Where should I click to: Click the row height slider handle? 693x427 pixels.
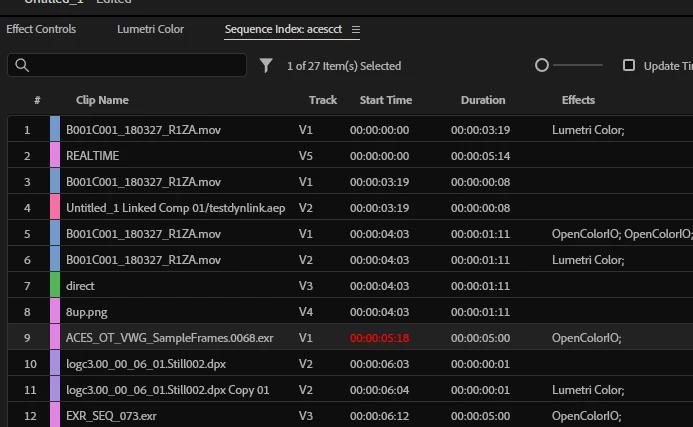point(541,65)
